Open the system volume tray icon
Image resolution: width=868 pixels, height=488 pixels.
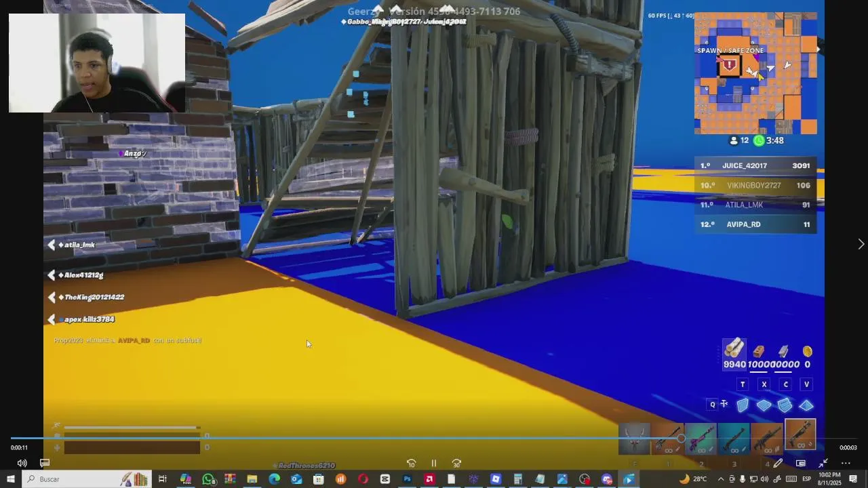tap(764, 479)
